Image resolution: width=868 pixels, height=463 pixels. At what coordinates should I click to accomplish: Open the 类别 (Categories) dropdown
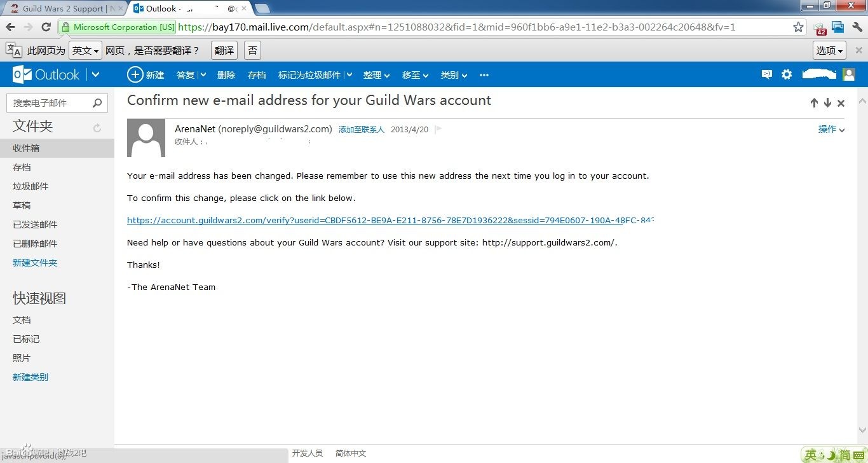tap(454, 75)
